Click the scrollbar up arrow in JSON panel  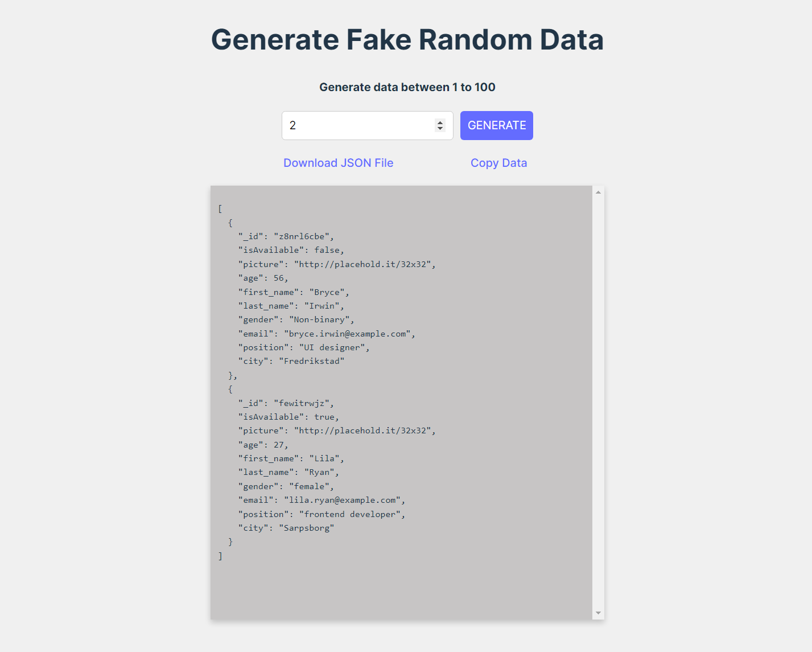(598, 192)
